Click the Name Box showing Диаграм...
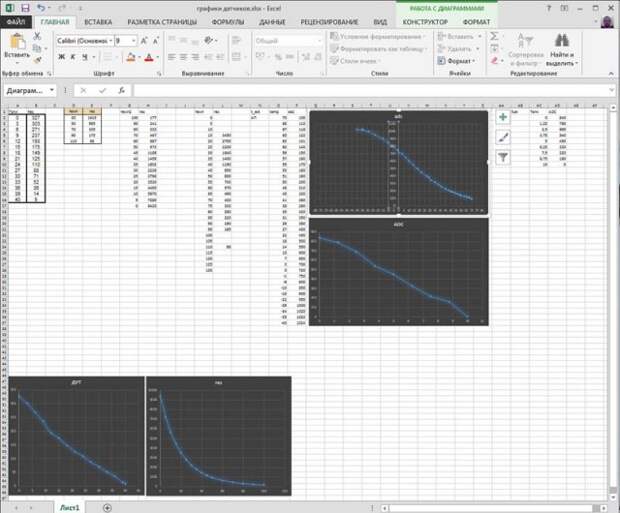The height and width of the screenshot is (513, 620). 25,90
